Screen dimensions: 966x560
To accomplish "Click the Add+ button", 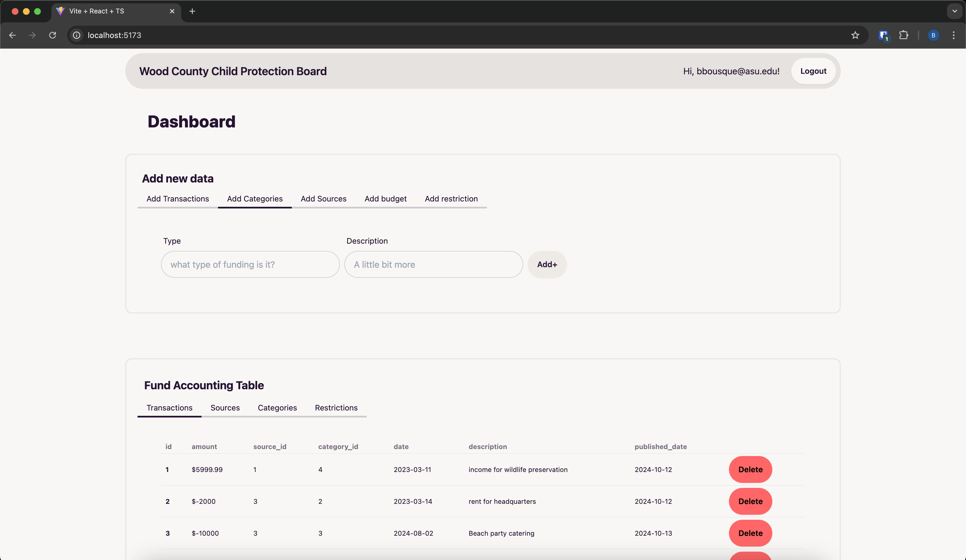I will (547, 264).
